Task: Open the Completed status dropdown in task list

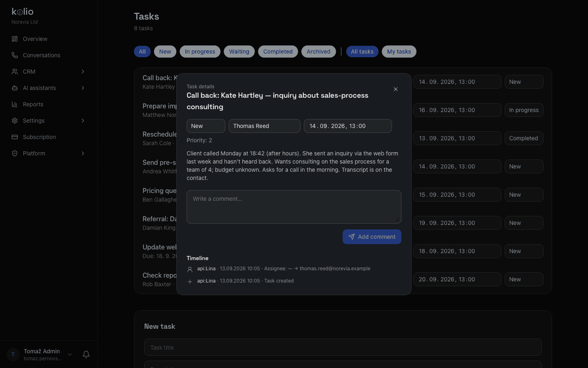Action: tap(524, 138)
